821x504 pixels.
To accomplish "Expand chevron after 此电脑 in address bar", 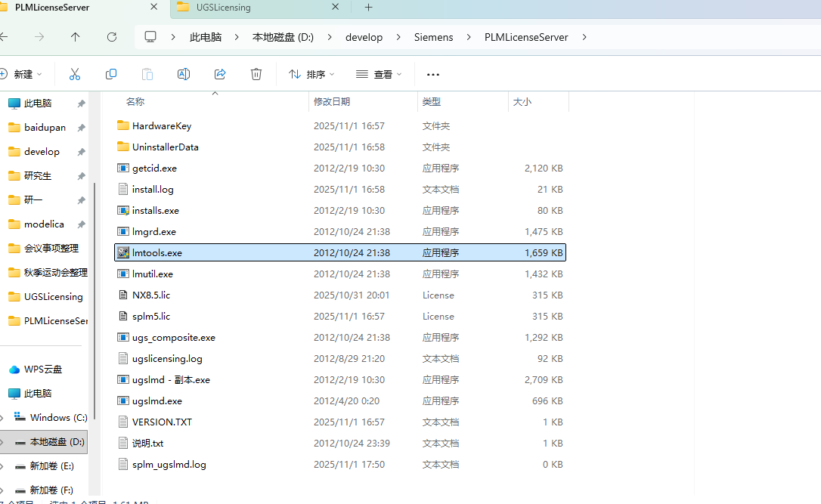I will click(x=237, y=37).
